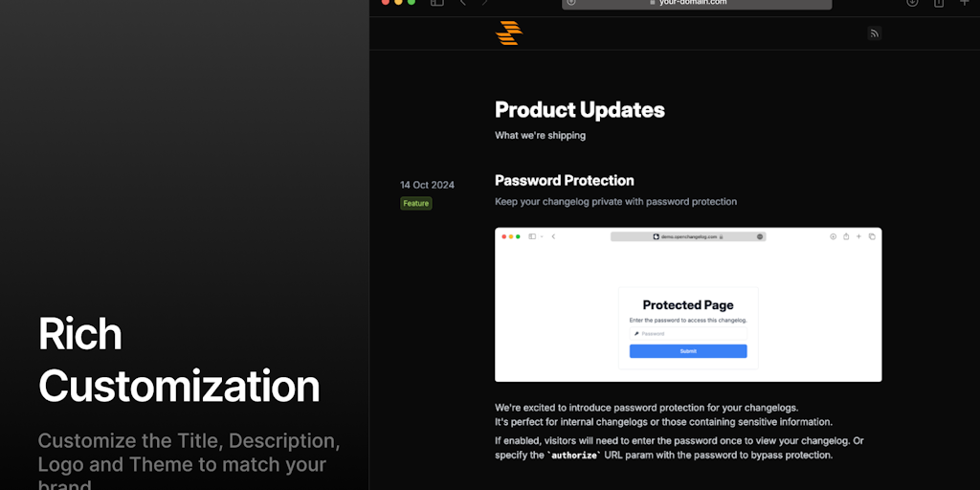This screenshot has width=980, height=490.
Task: Click the download icon in outer browser toolbar
Action: [x=912, y=3]
